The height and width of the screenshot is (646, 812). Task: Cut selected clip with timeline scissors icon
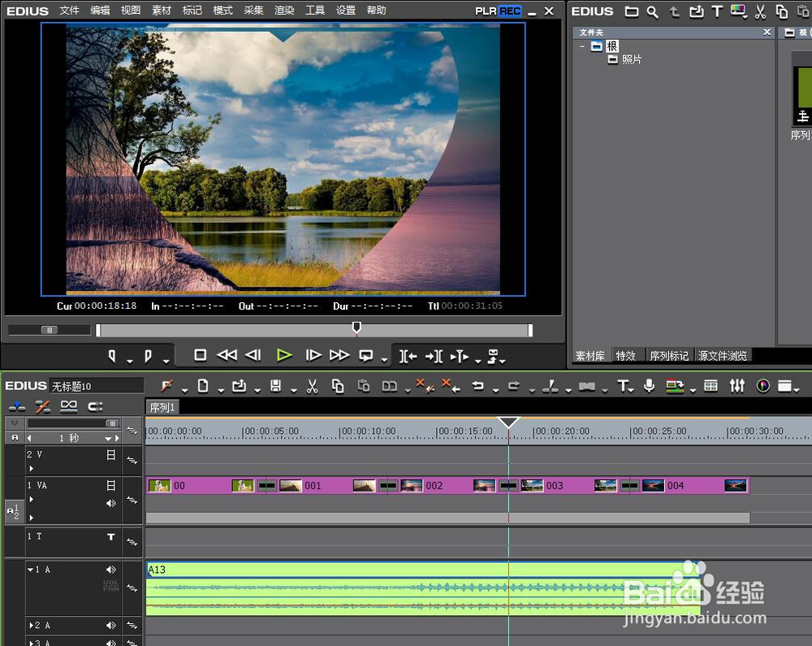[312, 386]
